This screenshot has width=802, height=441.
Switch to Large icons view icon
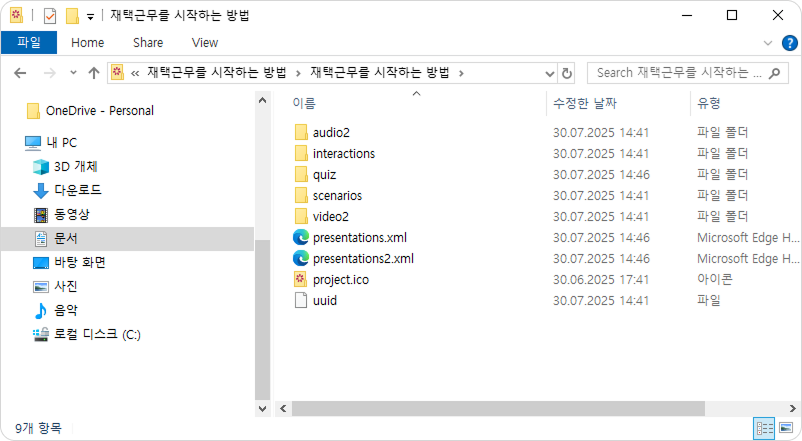click(786, 428)
